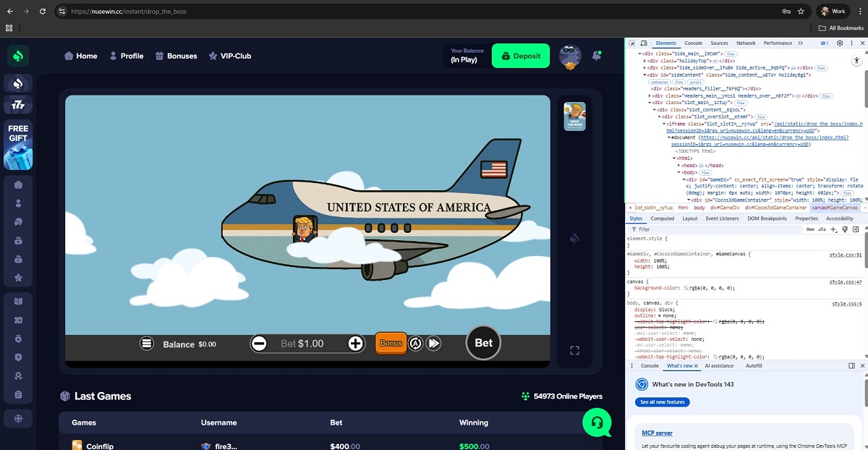Toggle element state with :hov
868x450 pixels.
coord(810,229)
